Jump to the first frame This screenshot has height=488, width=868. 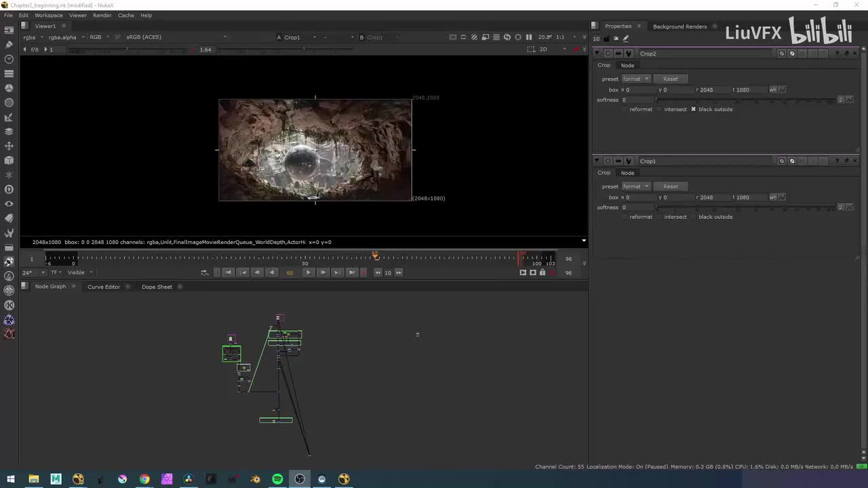pyautogui.click(x=228, y=272)
